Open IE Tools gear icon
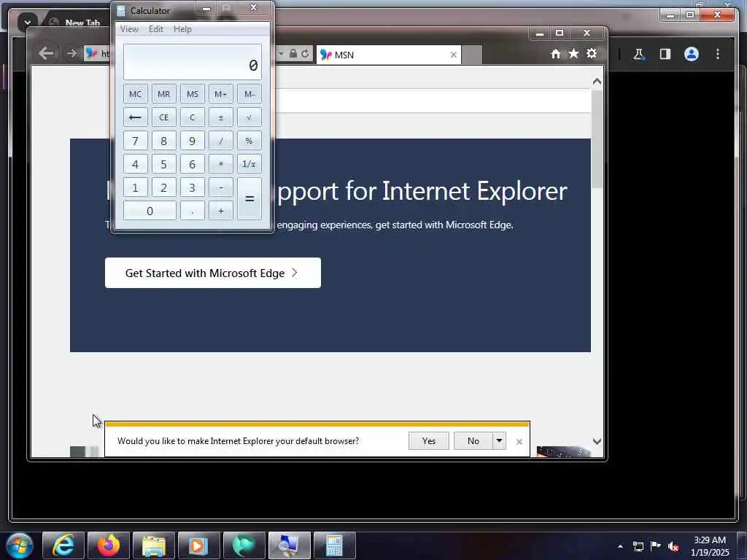This screenshot has height=560, width=747. click(592, 53)
